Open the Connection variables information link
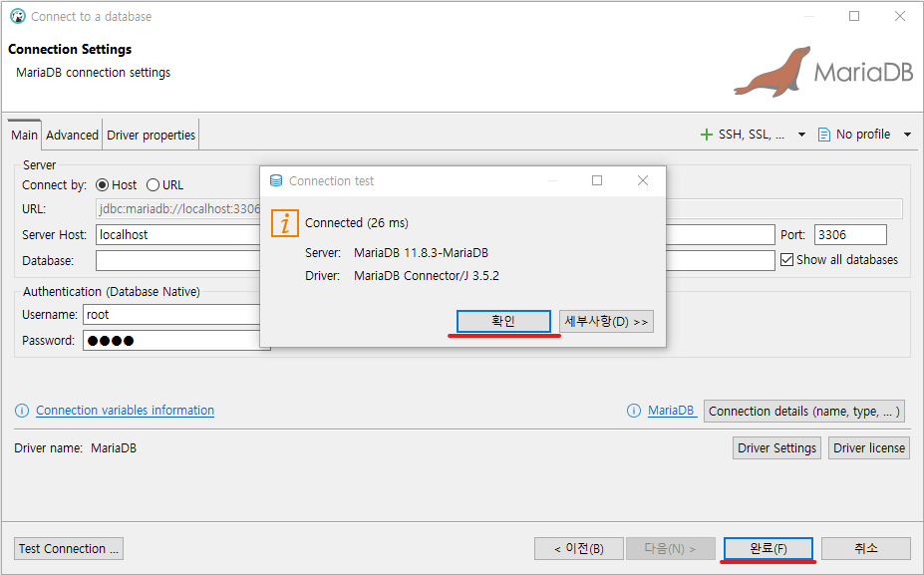 125,411
